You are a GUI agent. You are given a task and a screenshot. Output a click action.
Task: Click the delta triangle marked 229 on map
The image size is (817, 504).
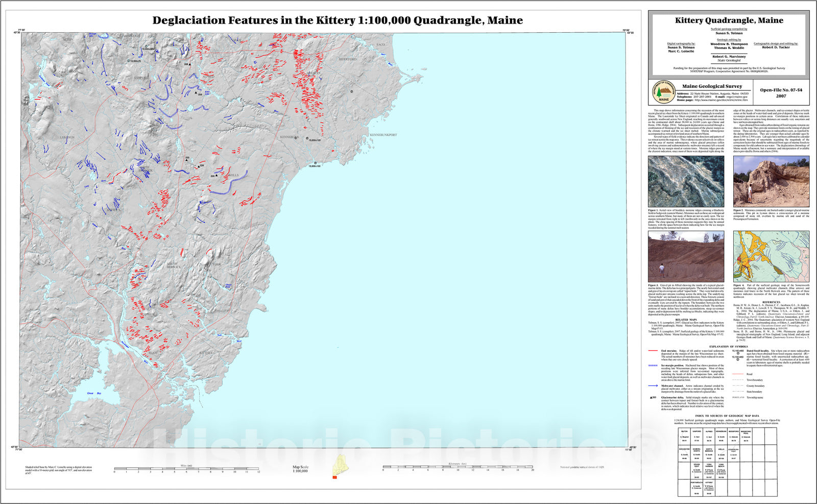click(196, 93)
